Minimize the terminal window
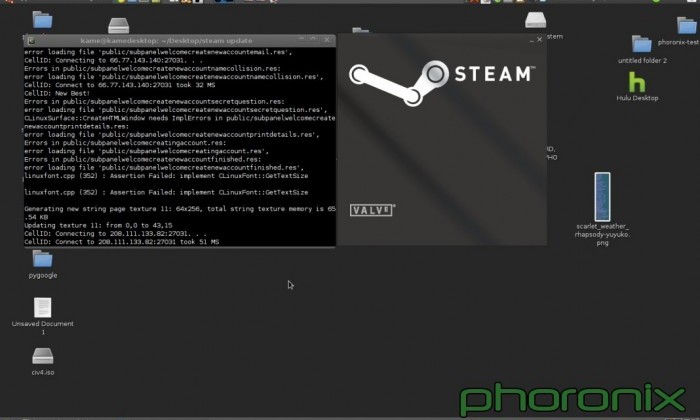Screen dimensions: 700x420 [301, 40]
